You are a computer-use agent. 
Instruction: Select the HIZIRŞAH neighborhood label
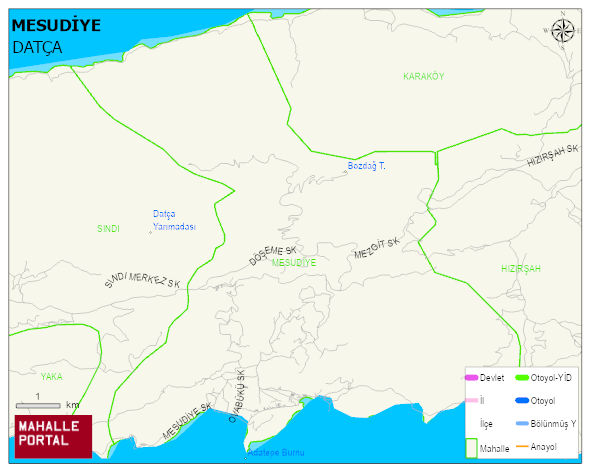click(x=521, y=269)
